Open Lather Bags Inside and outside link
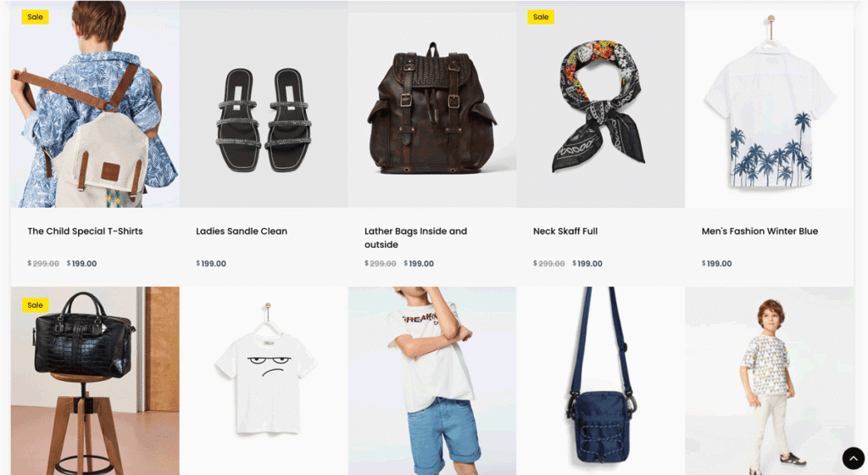The height and width of the screenshot is (475, 868). 415,238
